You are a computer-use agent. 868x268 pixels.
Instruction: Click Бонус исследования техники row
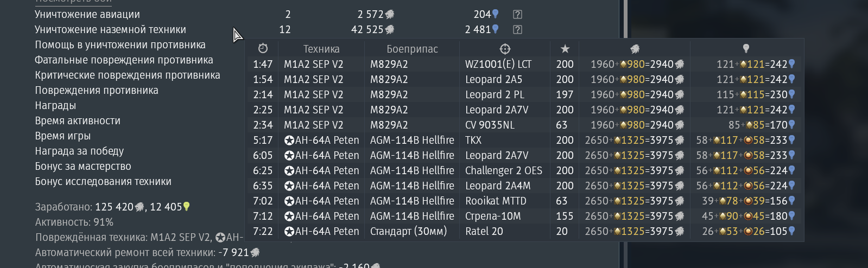(103, 182)
